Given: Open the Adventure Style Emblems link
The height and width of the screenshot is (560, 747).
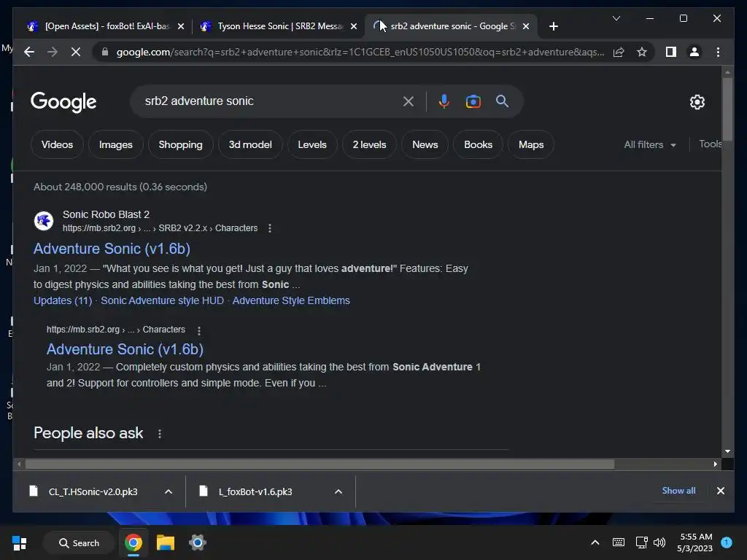Looking at the screenshot, I should tap(291, 300).
